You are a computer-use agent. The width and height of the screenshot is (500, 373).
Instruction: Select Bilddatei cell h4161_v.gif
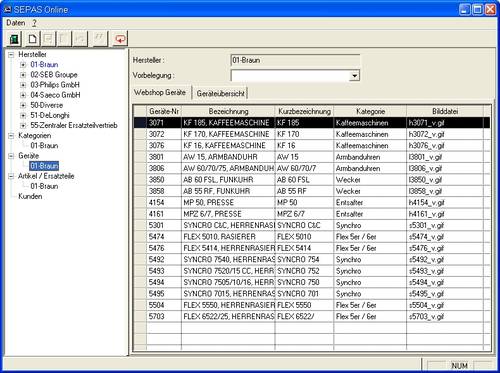[x=445, y=214]
